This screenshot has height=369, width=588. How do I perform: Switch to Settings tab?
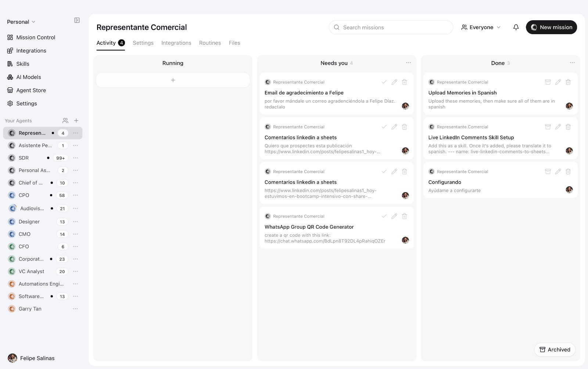pyautogui.click(x=143, y=43)
